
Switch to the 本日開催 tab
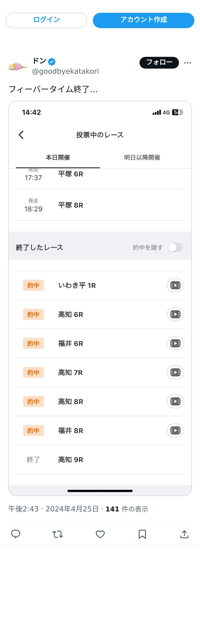coord(58,158)
